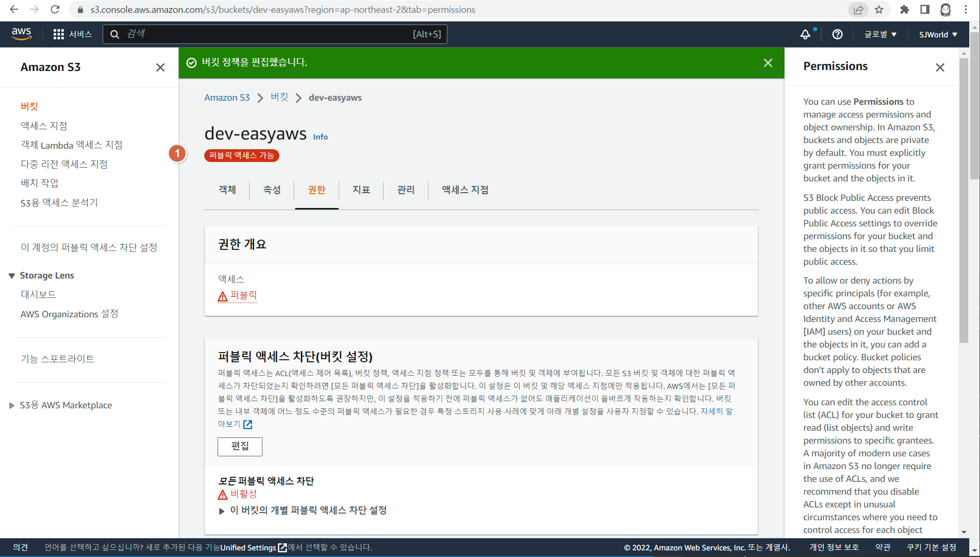Switch to the 지표 tab
Image resolution: width=980 pixels, height=557 pixels.
[x=361, y=190]
